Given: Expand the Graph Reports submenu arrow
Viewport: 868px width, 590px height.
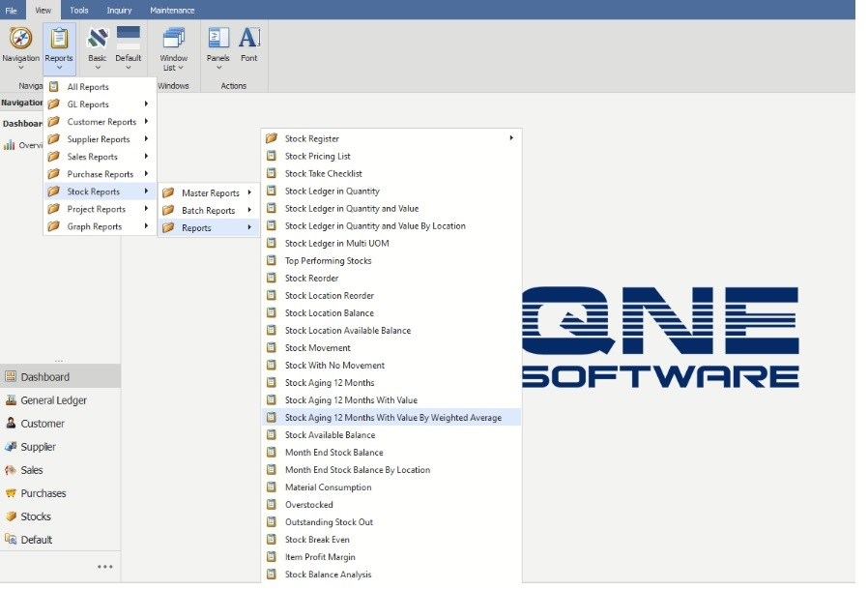Looking at the screenshot, I should (146, 226).
